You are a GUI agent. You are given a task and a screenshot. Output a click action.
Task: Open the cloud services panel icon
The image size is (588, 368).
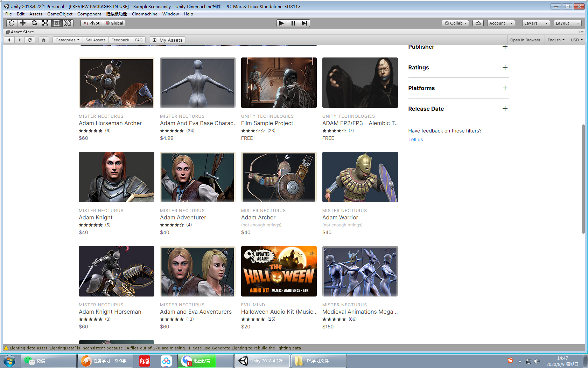pyautogui.click(x=478, y=23)
